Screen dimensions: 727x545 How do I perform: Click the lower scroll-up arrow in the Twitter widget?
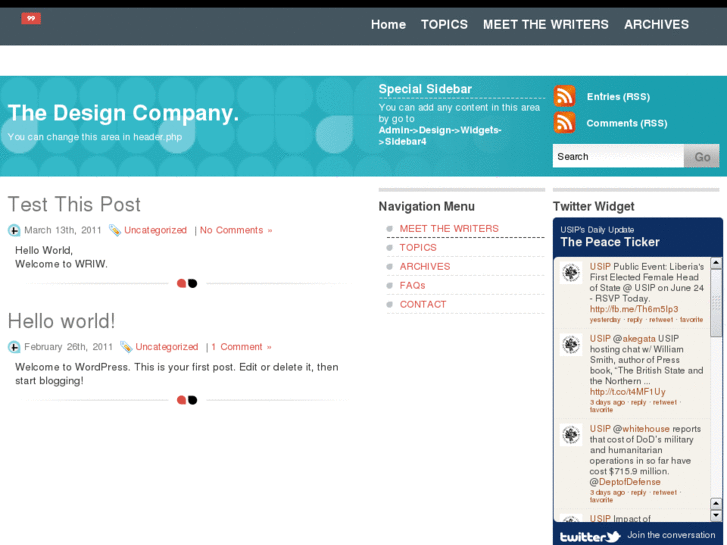pyautogui.click(x=716, y=504)
